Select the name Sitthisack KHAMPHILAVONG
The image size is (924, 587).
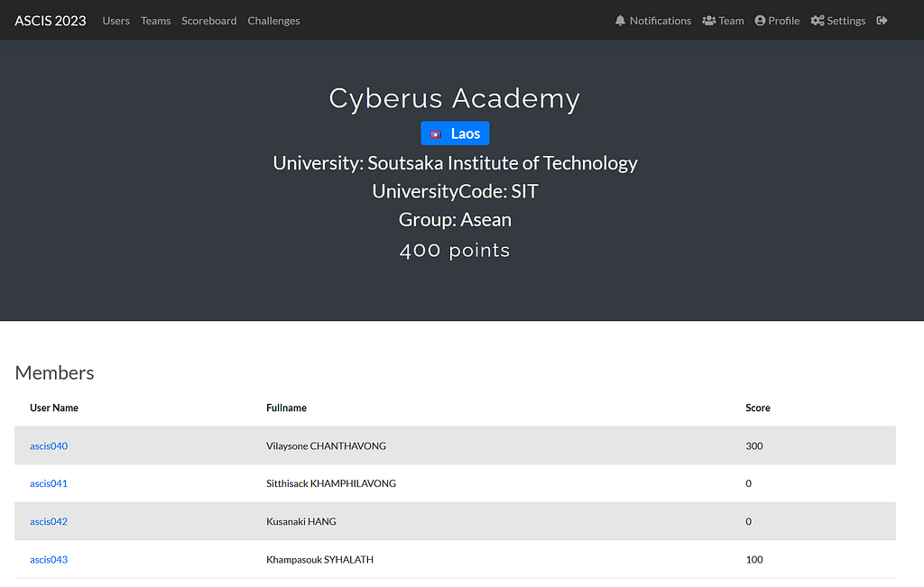[331, 483]
